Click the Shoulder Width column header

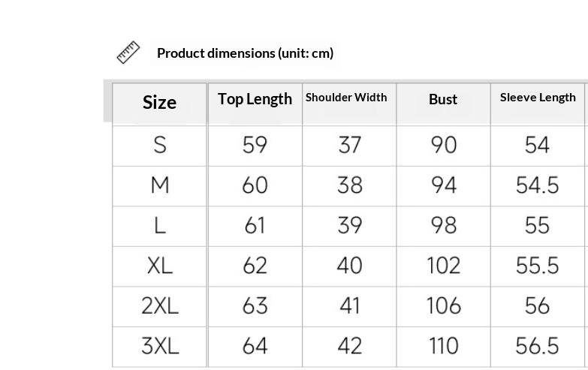pyautogui.click(x=346, y=98)
